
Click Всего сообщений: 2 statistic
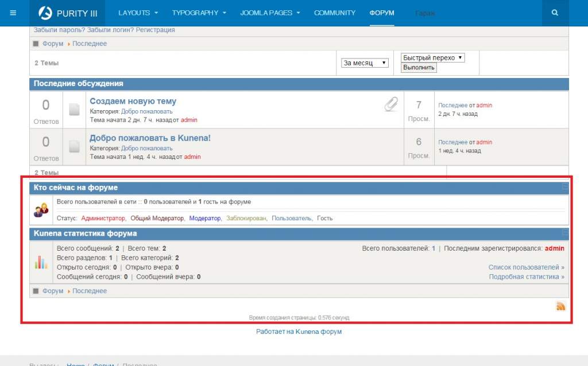[88, 248]
